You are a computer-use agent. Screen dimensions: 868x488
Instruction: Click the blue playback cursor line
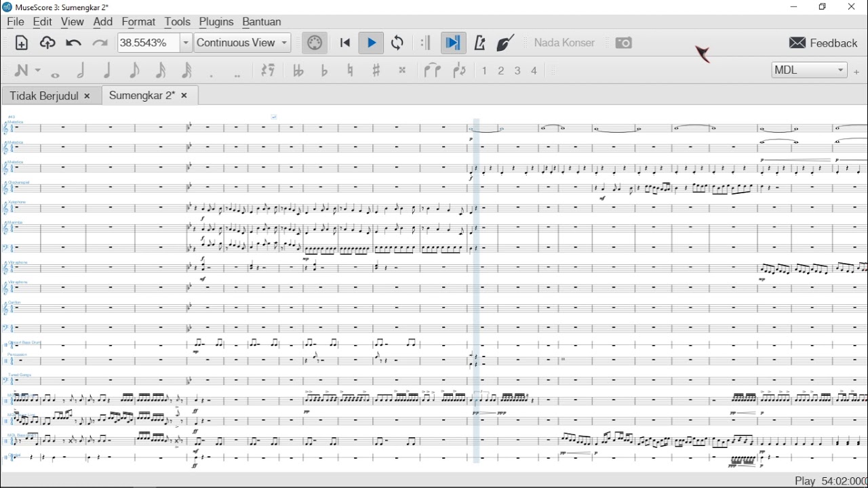click(x=477, y=291)
